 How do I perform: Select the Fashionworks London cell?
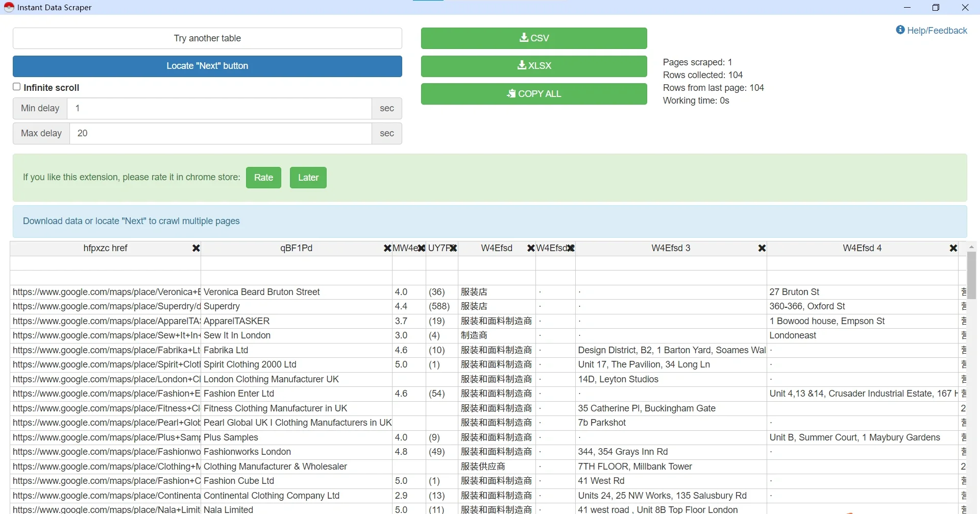point(297,452)
